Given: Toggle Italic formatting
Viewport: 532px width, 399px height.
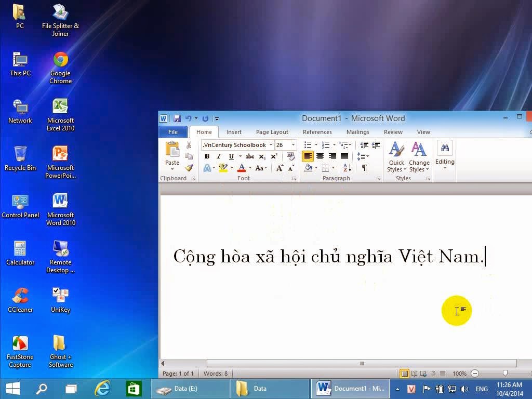Looking at the screenshot, I should tap(219, 156).
